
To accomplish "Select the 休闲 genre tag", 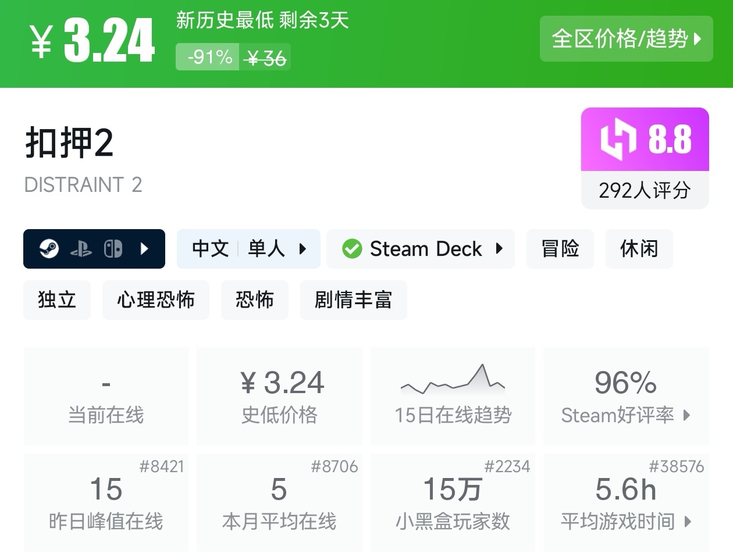I will click(x=639, y=249).
